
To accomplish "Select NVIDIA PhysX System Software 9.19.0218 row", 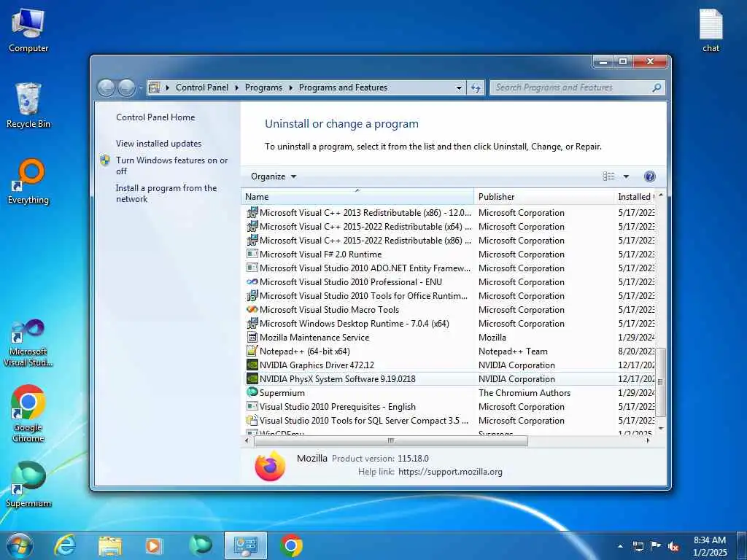I will (449, 379).
